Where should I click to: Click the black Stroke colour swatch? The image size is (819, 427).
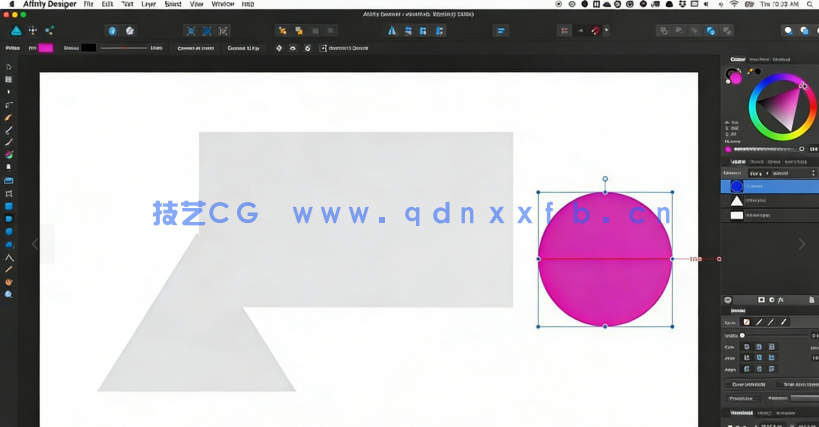point(89,48)
